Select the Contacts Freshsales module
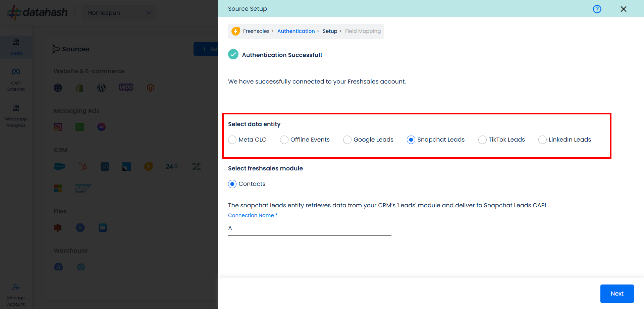 point(232,184)
